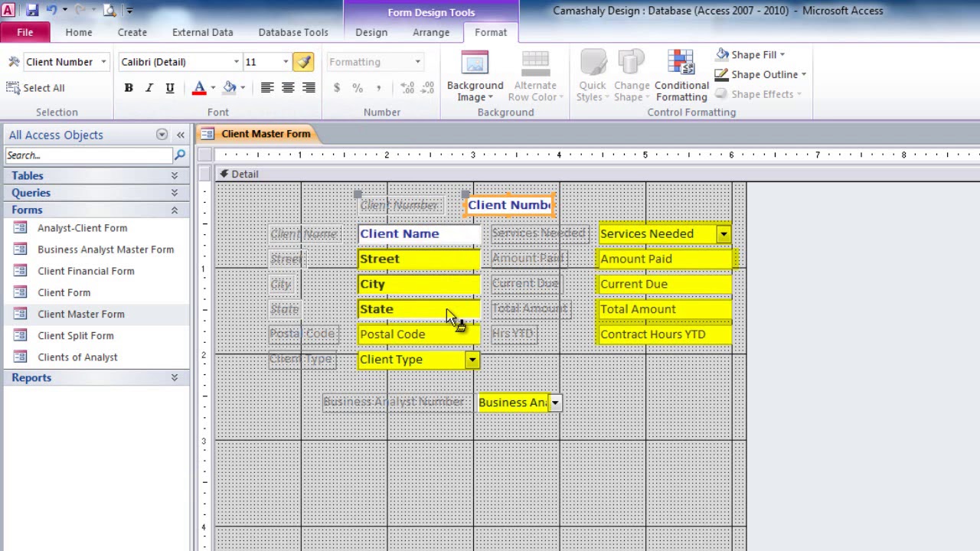The height and width of the screenshot is (551, 980).
Task: Click the Client Type combo box arrow
Action: tap(472, 360)
